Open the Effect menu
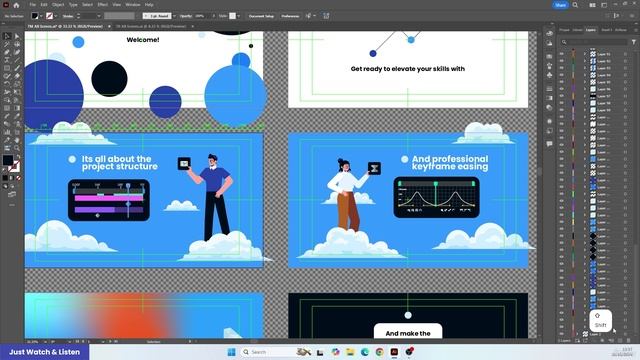The height and width of the screenshot is (360, 640). pos(102,5)
